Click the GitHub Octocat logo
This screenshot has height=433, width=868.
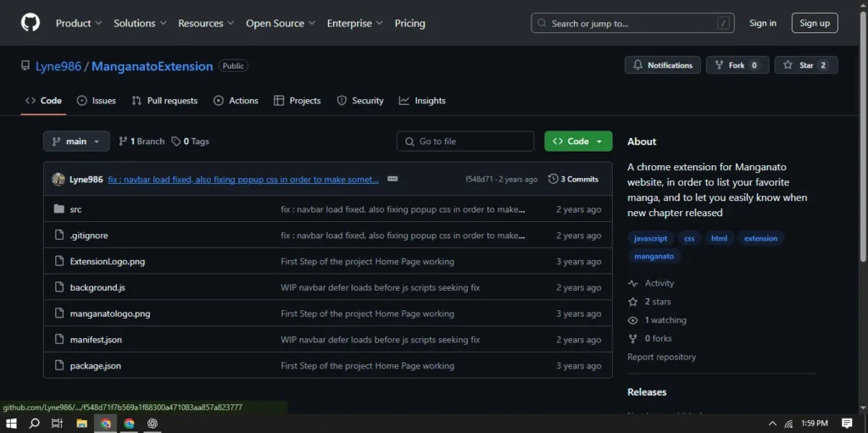(30, 23)
